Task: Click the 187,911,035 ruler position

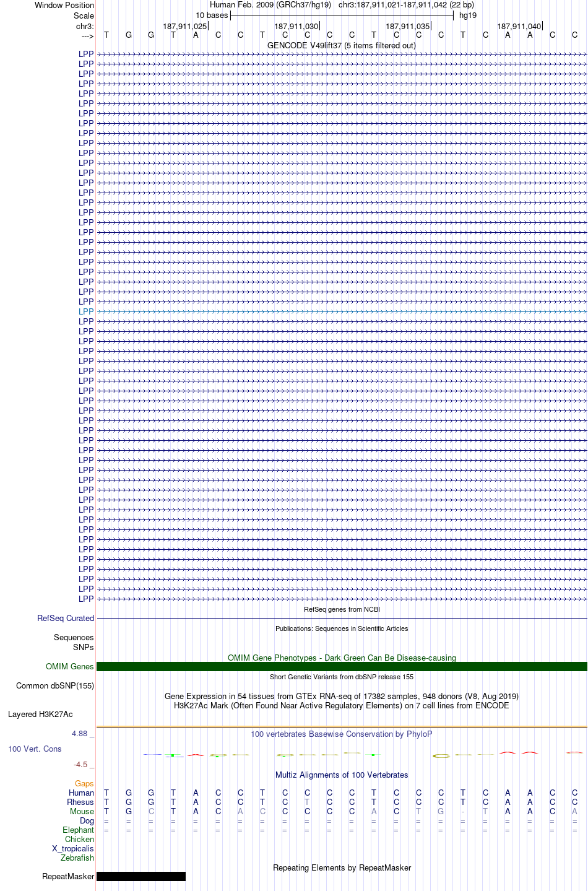Action: (x=408, y=26)
